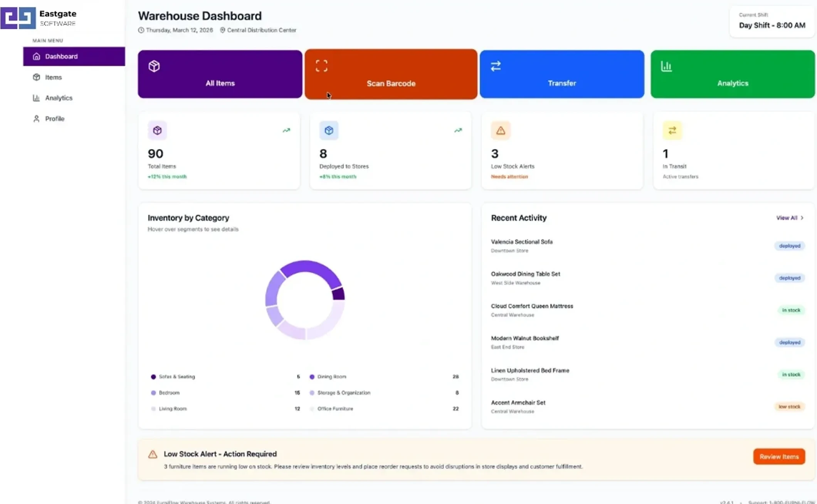
Task: Click the warning triangle on Low Stock Alerts card
Action: tap(501, 130)
